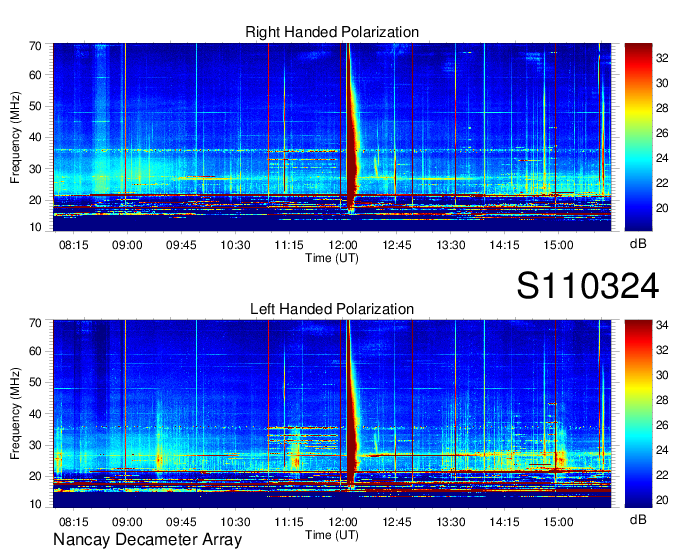This screenshot has width=680, height=552.
Task: Click the 13:30 tick under the top plot
Action: pyautogui.click(x=451, y=245)
